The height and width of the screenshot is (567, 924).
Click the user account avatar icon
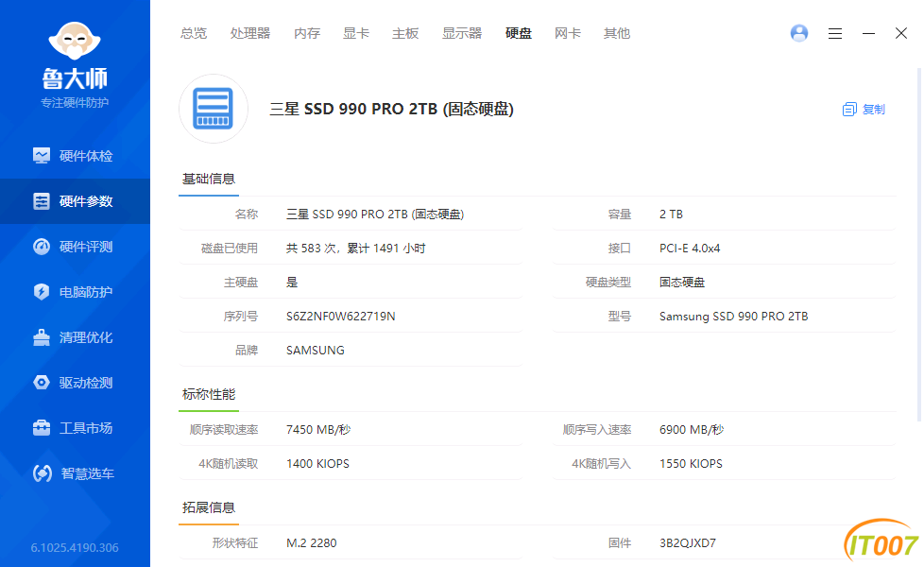pos(799,33)
